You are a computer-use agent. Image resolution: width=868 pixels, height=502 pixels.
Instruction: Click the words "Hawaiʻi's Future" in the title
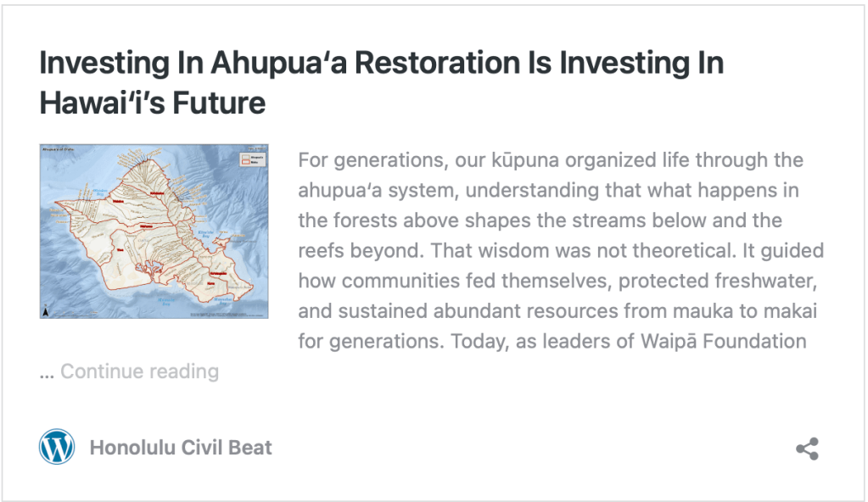click(x=153, y=103)
